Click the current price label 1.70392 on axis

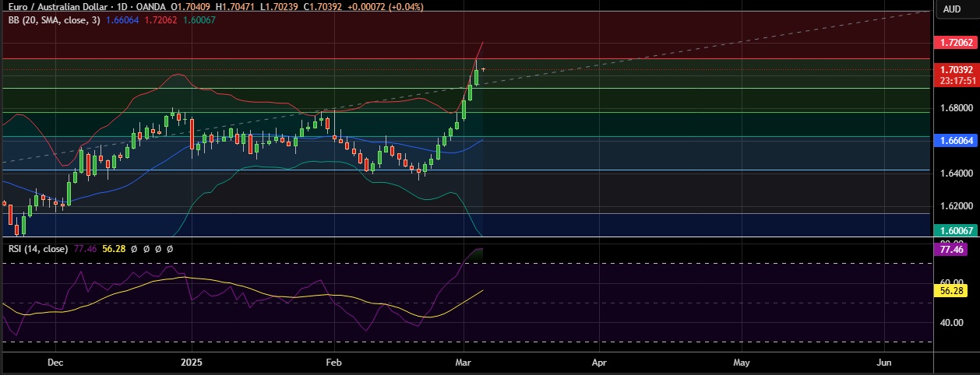click(955, 69)
